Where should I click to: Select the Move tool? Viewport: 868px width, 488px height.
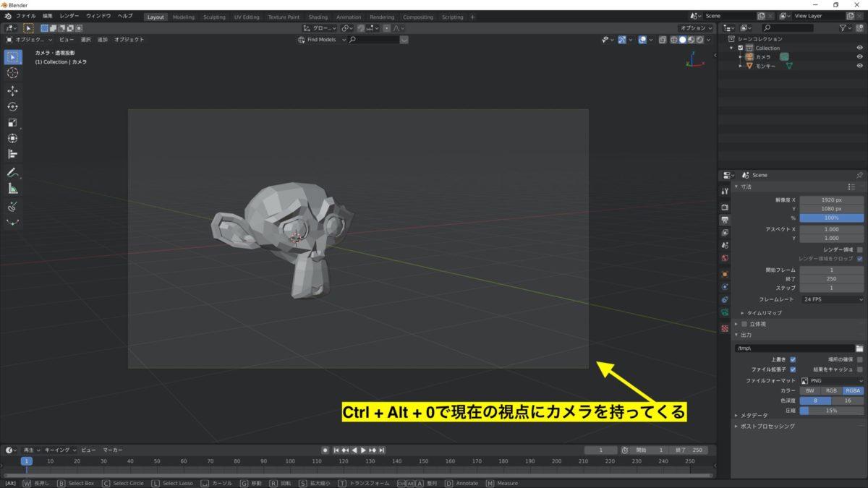coord(12,91)
